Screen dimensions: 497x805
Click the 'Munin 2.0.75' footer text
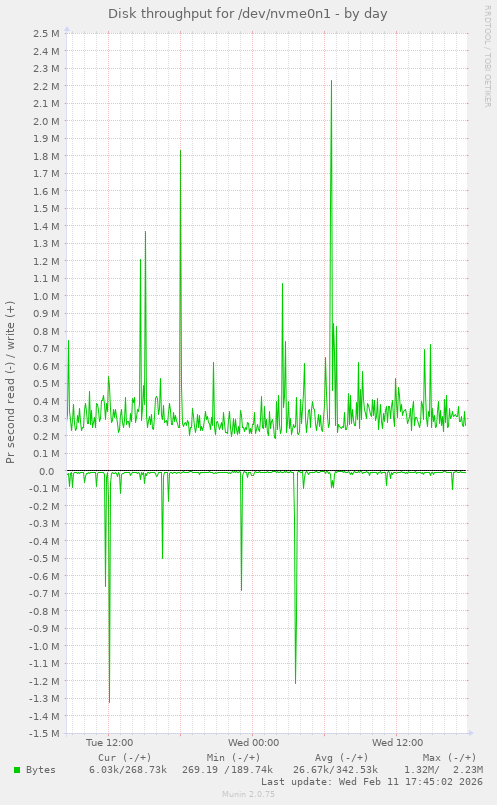(x=248, y=794)
